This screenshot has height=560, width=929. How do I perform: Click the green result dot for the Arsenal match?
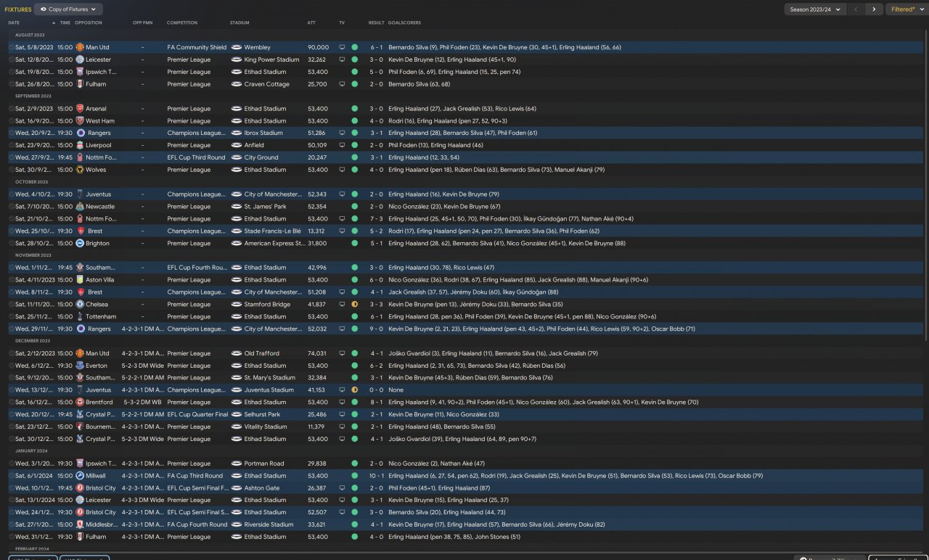[355, 109]
